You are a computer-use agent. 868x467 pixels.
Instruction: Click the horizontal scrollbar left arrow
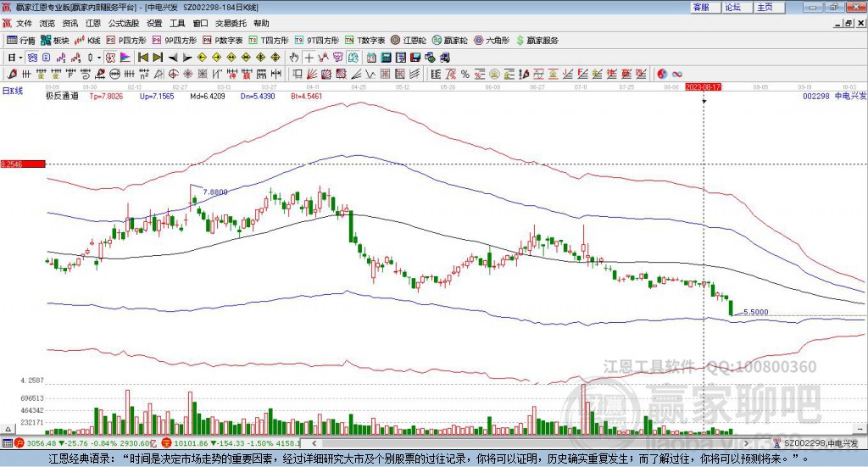point(314,443)
